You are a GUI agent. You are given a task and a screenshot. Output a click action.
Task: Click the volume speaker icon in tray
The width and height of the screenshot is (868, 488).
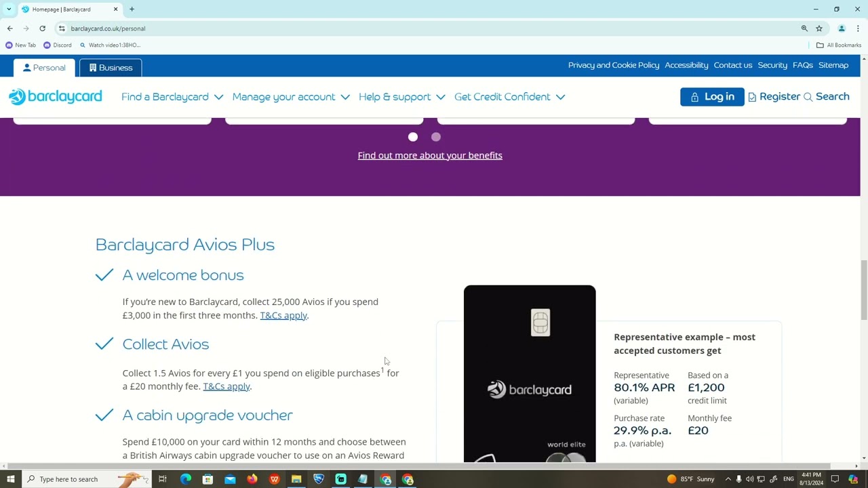(749, 479)
